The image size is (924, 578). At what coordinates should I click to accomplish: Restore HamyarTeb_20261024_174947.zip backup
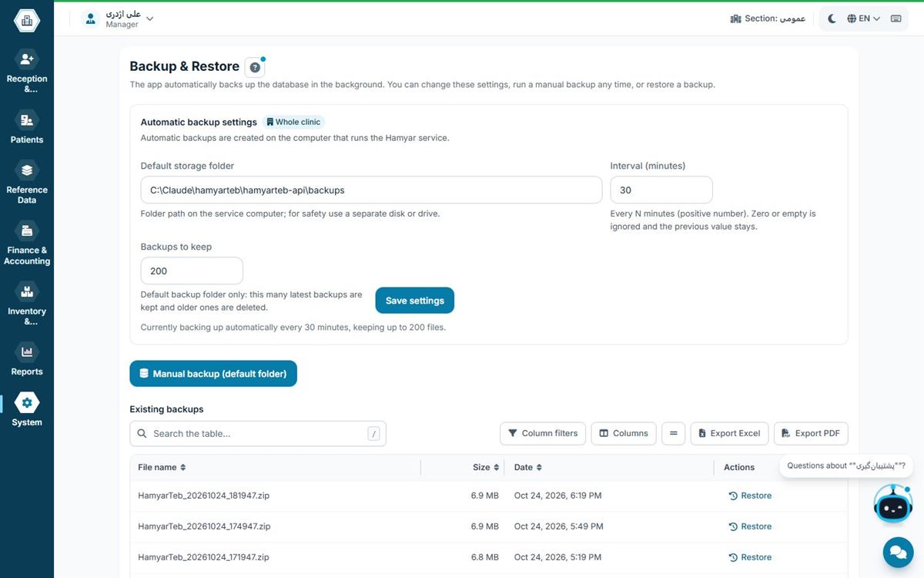click(x=750, y=526)
